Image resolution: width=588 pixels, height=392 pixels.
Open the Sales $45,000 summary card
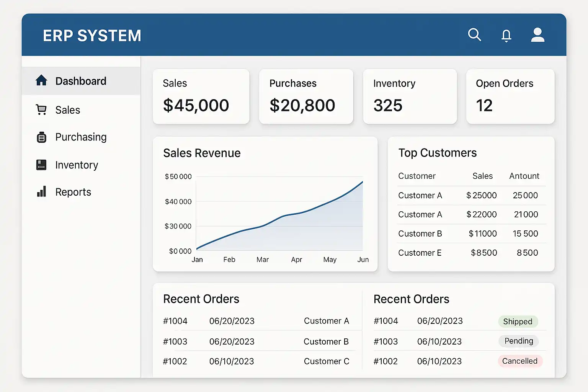pyautogui.click(x=201, y=96)
